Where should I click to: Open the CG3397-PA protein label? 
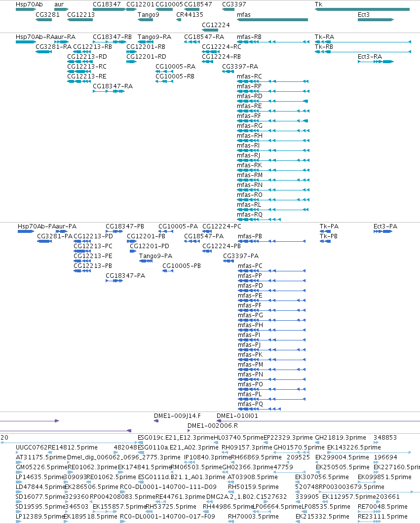(241, 256)
